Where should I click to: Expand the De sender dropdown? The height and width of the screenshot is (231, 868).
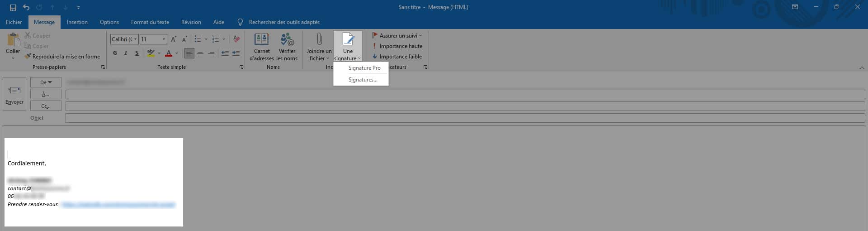click(46, 82)
